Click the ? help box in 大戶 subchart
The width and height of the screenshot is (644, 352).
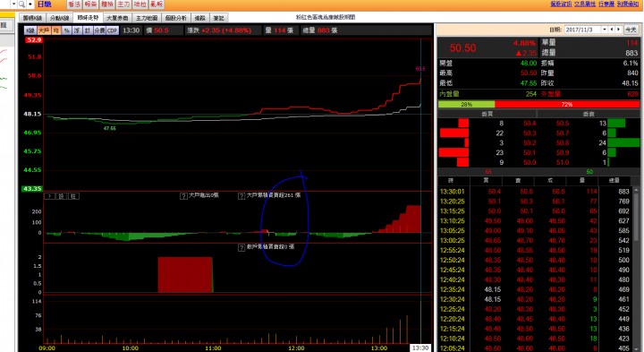tap(50, 196)
